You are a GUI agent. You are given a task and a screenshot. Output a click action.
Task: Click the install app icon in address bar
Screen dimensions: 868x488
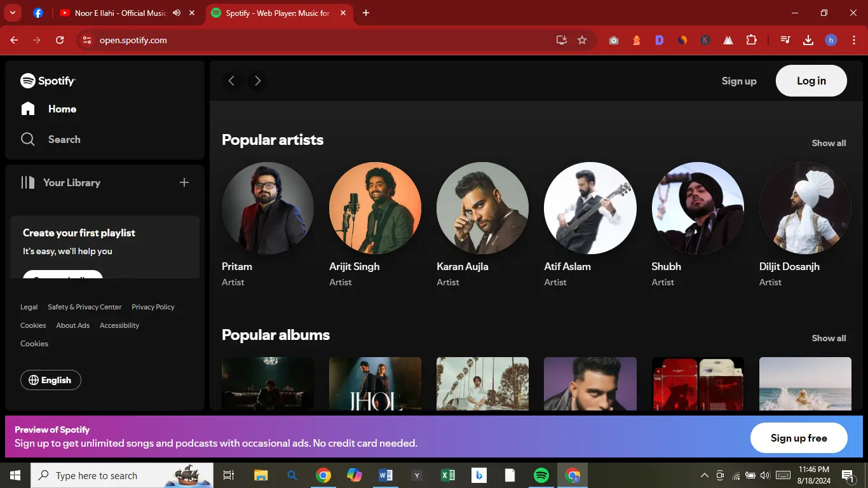(x=561, y=40)
